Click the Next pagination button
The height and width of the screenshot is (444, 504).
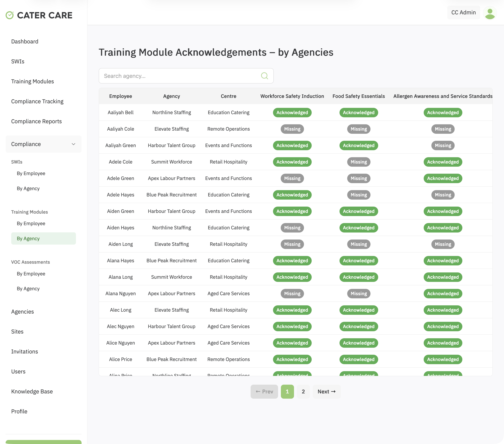pyautogui.click(x=327, y=391)
